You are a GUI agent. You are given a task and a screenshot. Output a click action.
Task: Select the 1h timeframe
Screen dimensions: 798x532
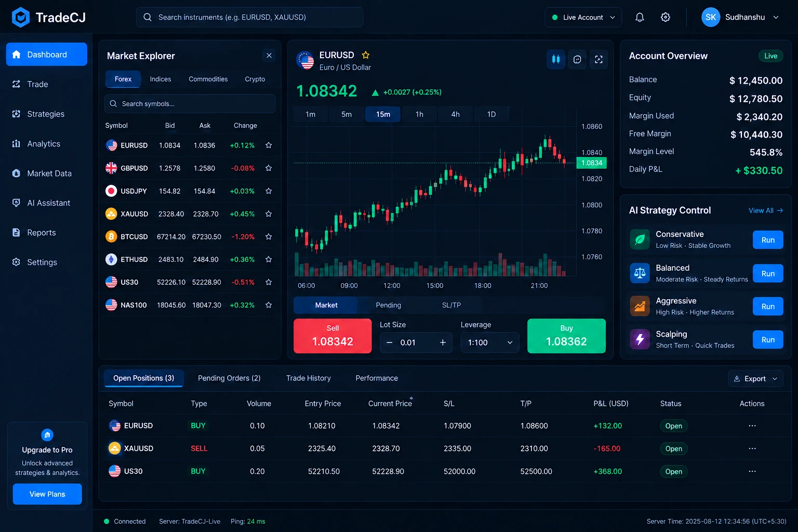[x=419, y=114]
